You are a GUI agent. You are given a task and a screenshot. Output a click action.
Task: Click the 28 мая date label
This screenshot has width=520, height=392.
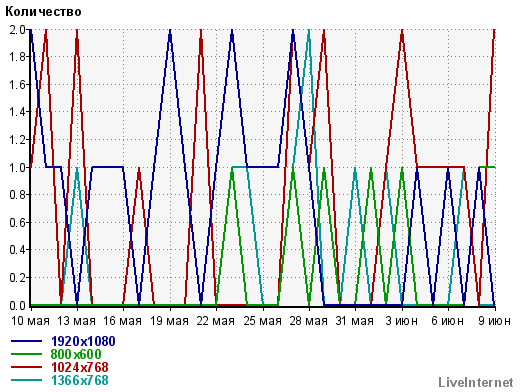pyautogui.click(x=309, y=321)
